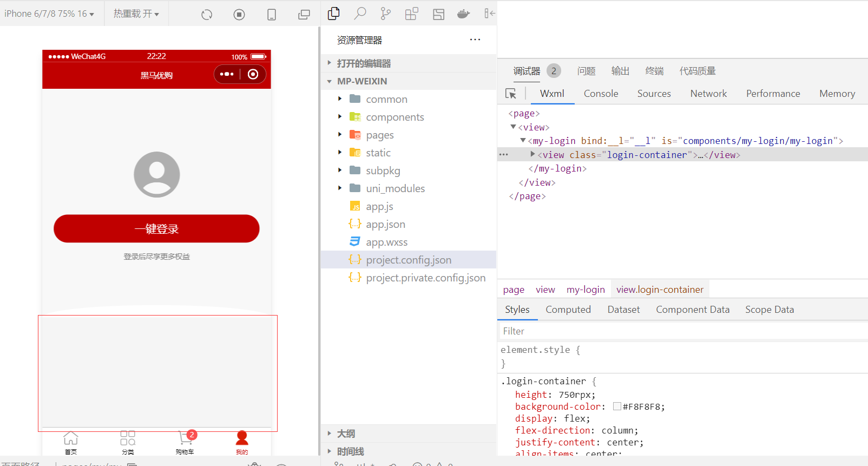The image size is (868, 466).
Task: Collapse the MP-WEIXIN project section
Action: (x=409, y=81)
